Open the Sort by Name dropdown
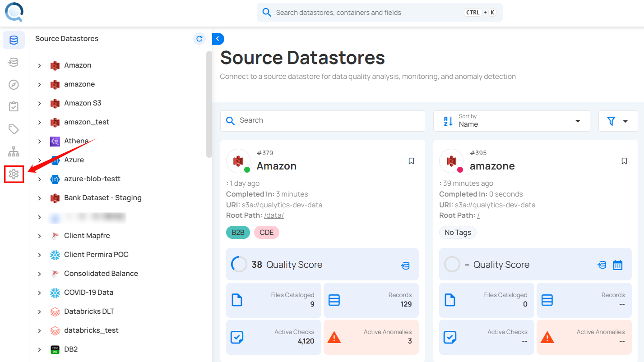Image resolution: width=644 pixels, height=362 pixels. (x=511, y=121)
